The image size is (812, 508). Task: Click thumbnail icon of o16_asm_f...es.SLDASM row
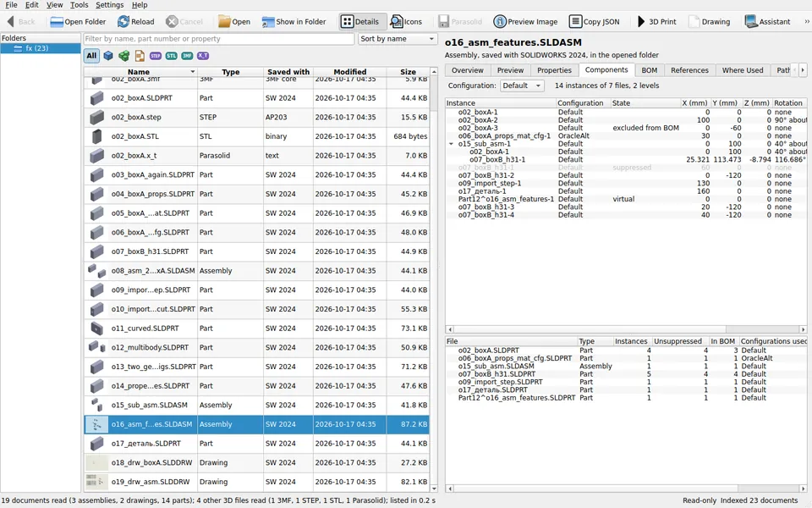coord(96,424)
